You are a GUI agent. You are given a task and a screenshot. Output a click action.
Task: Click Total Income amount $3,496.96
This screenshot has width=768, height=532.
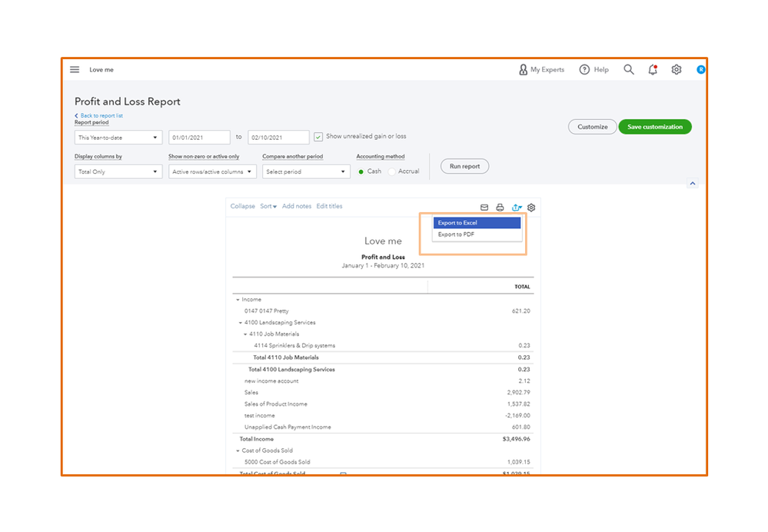(x=517, y=439)
